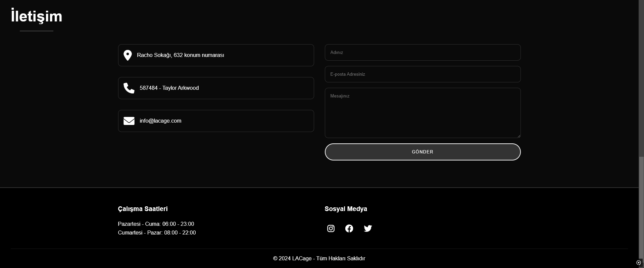644x268 pixels.
Task: Focus the Adınız name field
Action: [x=423, y=53]
